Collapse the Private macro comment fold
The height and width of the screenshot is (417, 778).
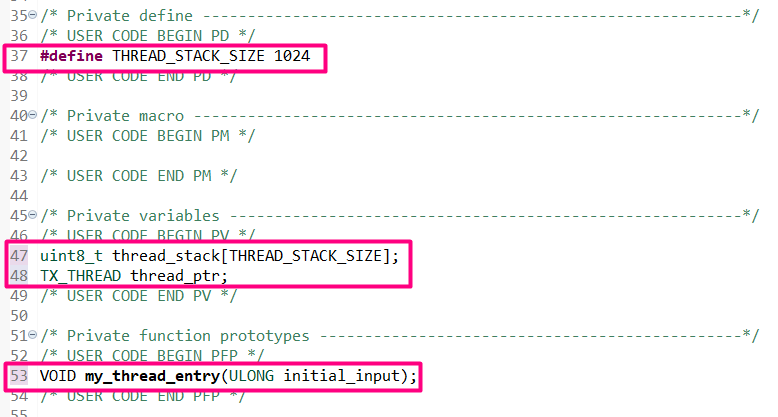pos(32,115)
